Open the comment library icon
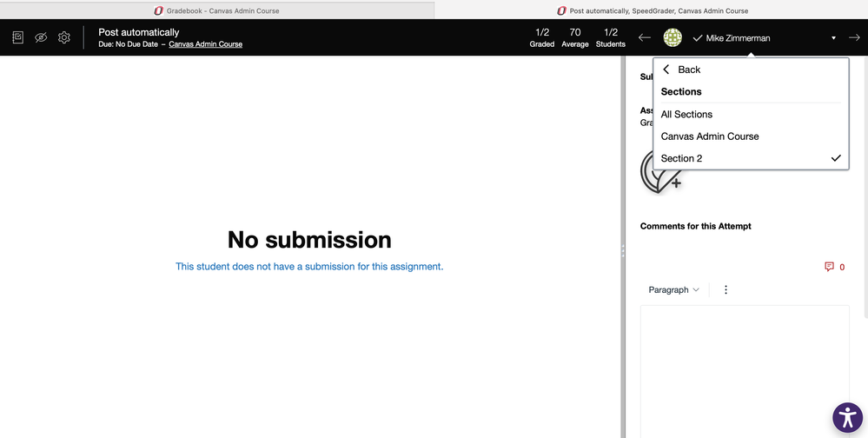868x438 pixels. point(829,267)
